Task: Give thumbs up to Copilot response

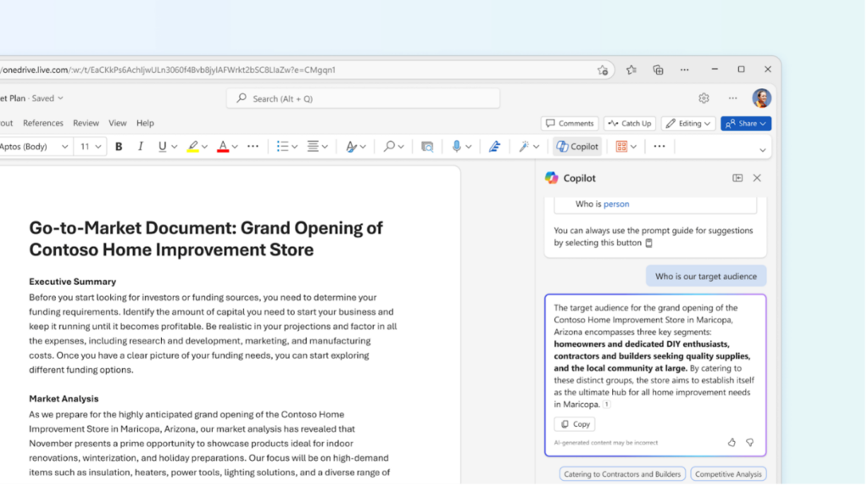Action: [732, 442]
